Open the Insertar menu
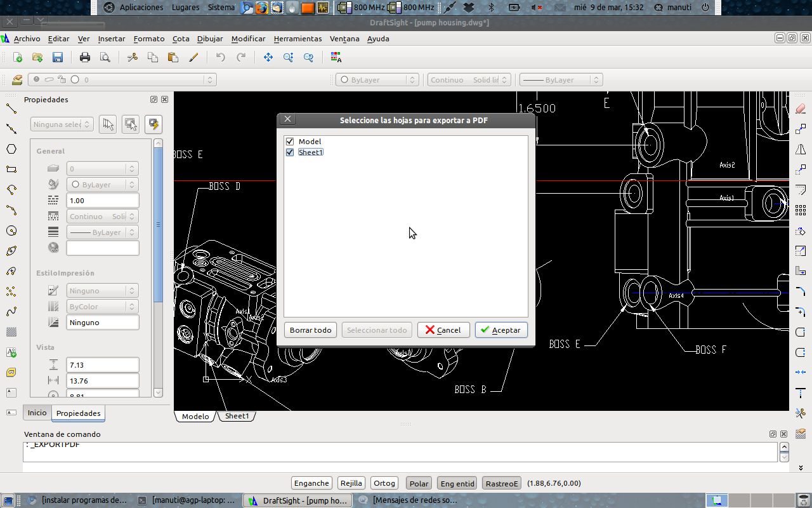 click(x=112, y=39)
